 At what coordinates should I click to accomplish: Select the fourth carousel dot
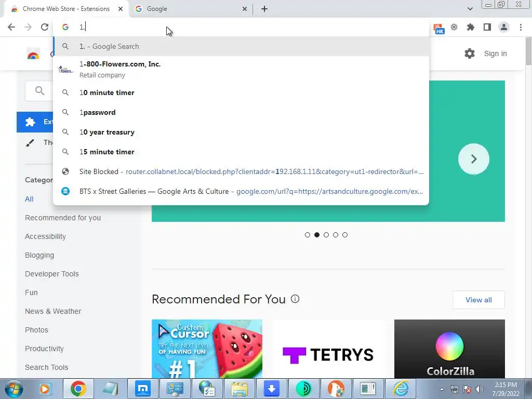(x=336, y=235)
